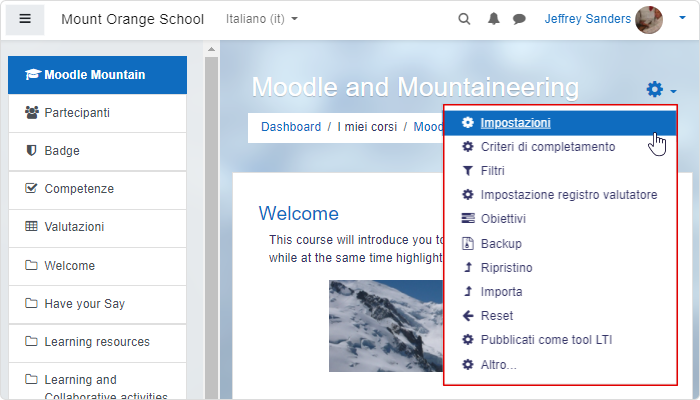Click the gear icon beside Impostazioni
Screen dimensions: 700x400
[x=467, y=122]
